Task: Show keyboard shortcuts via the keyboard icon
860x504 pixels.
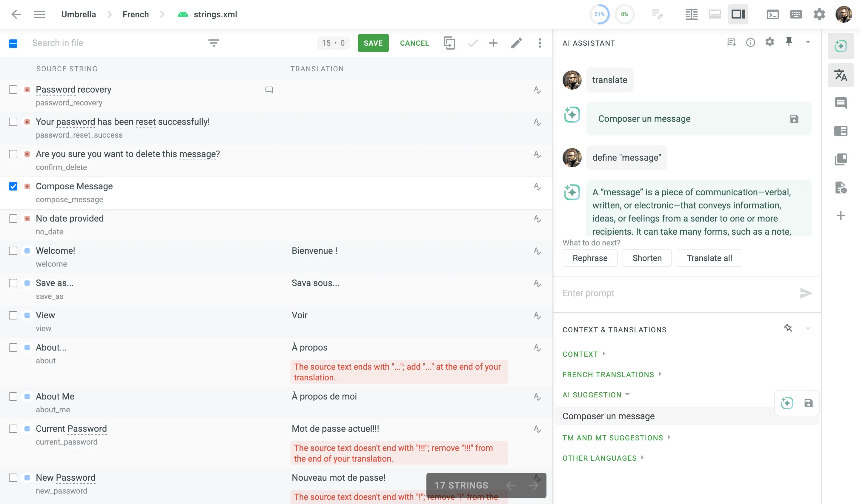Action: coord(796,14)
